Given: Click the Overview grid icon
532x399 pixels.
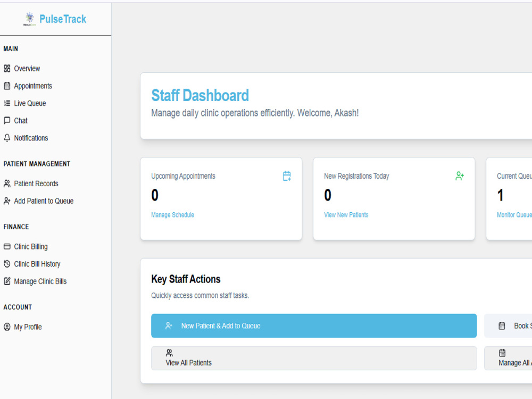Looking at the screenshot, I should pos(7,69).
